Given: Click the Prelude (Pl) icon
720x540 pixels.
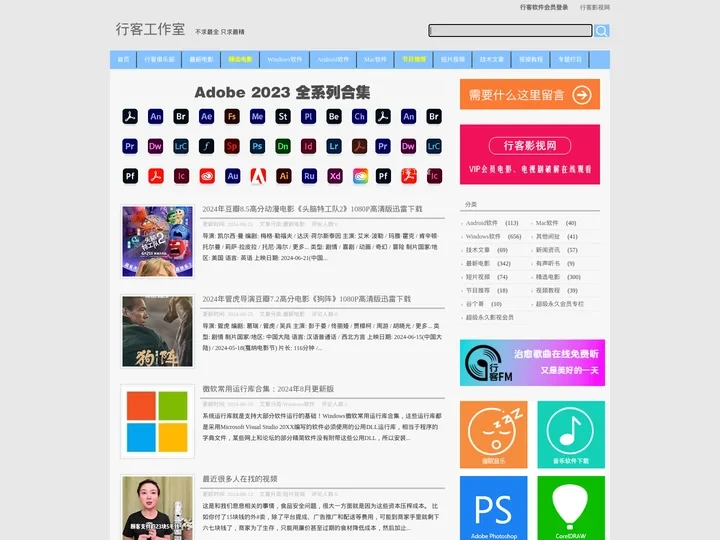Looking at the screenshot, I should tap(309, 117).
